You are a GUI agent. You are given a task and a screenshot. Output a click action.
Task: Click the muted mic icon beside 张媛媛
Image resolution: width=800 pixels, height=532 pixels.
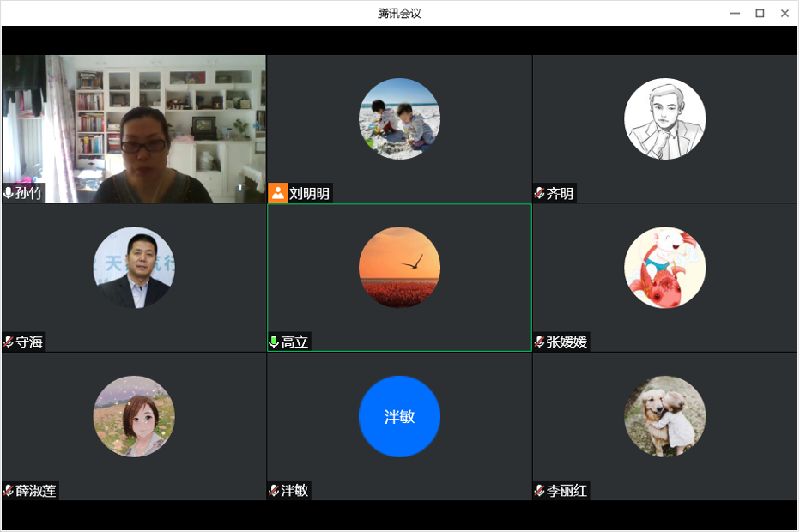pyautogui.click(x=539, y=342)
